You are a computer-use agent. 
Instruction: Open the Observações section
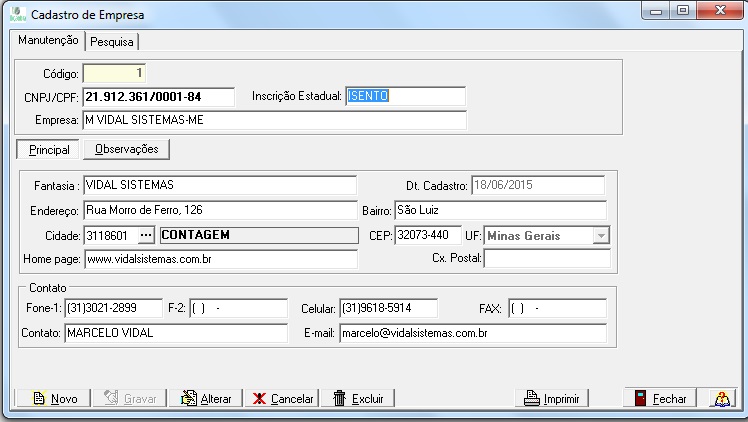[x=126, y=149]
